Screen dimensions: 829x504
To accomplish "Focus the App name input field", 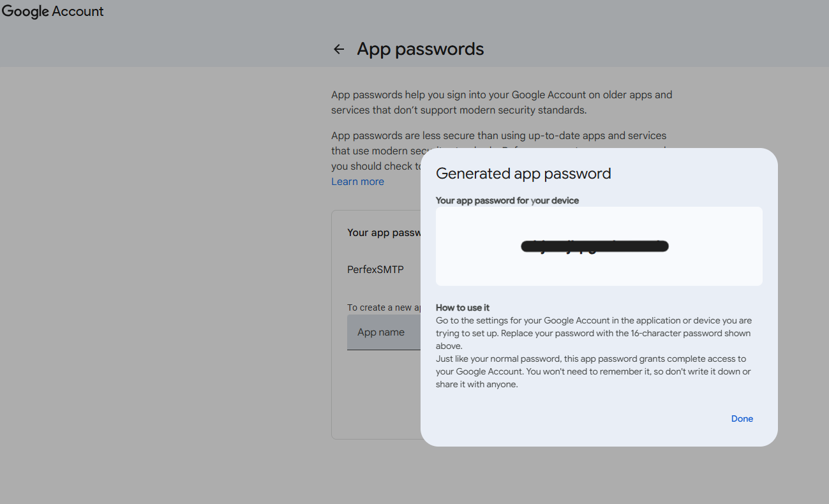I will click(x=383, y=332).
